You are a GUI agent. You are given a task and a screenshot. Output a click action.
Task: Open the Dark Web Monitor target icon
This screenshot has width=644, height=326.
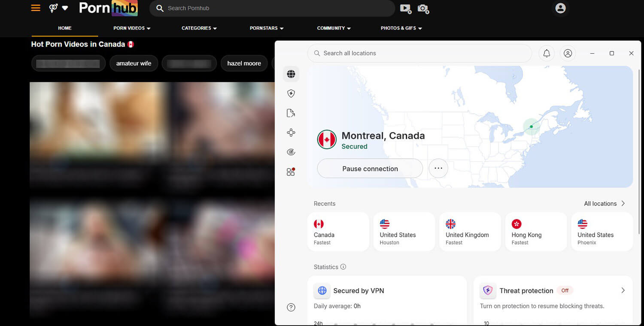click(x=291, y=152)
